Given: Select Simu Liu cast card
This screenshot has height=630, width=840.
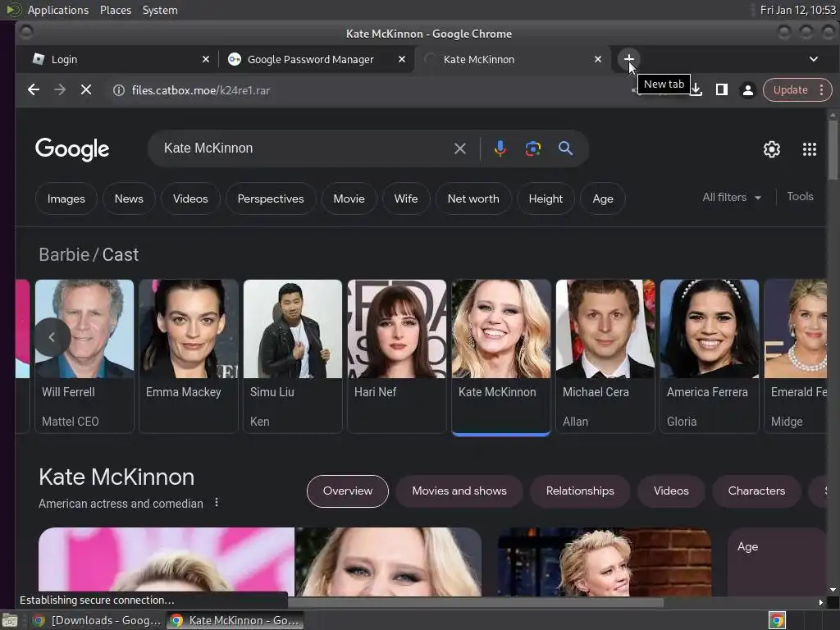Looking at the screenshot, I should coord(293,356).
